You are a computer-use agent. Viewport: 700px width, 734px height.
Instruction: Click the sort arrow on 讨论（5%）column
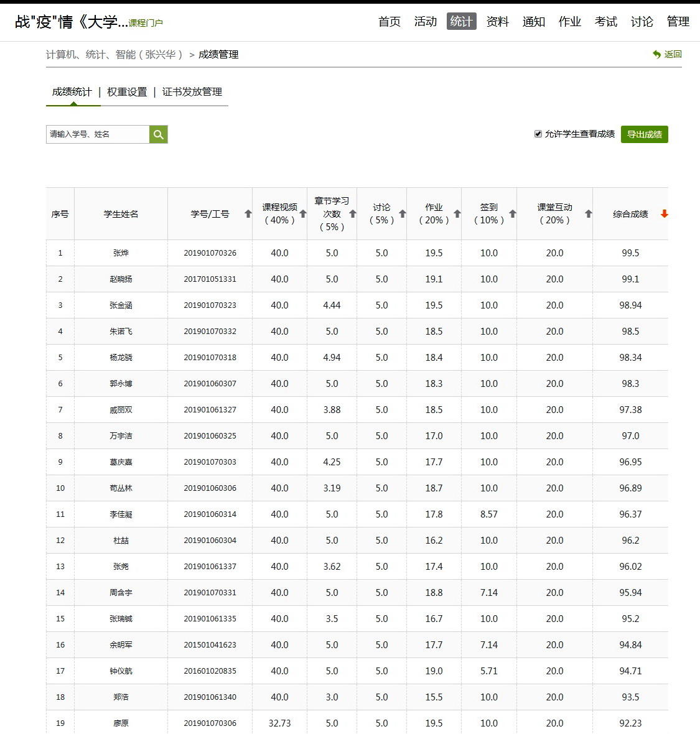click(x=404, y=213)
